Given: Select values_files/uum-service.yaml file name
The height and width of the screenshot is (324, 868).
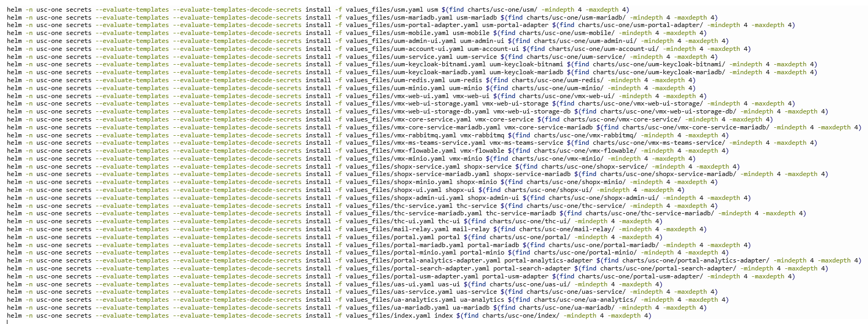Looking at the screenshot, I should point(399,57).
